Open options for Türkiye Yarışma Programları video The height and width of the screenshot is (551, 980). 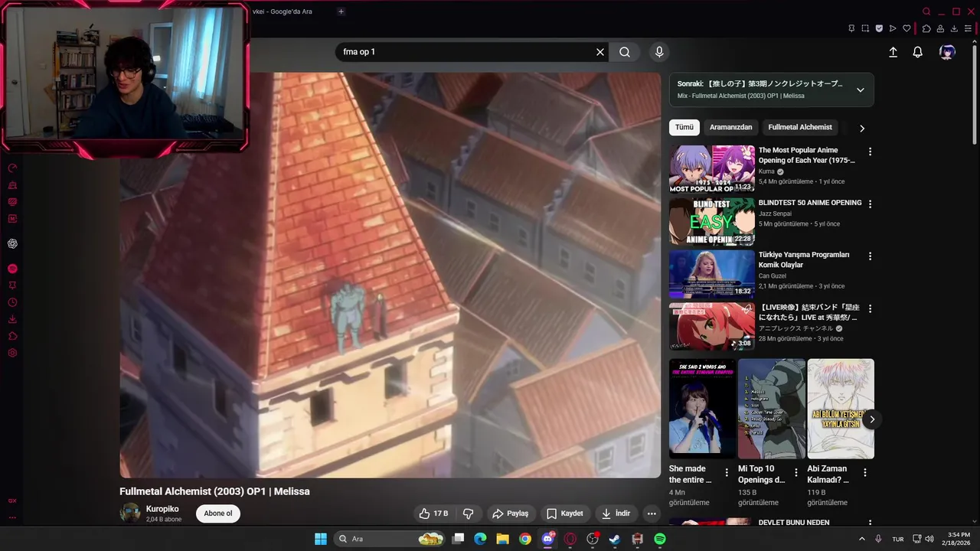tap(870, 256)
